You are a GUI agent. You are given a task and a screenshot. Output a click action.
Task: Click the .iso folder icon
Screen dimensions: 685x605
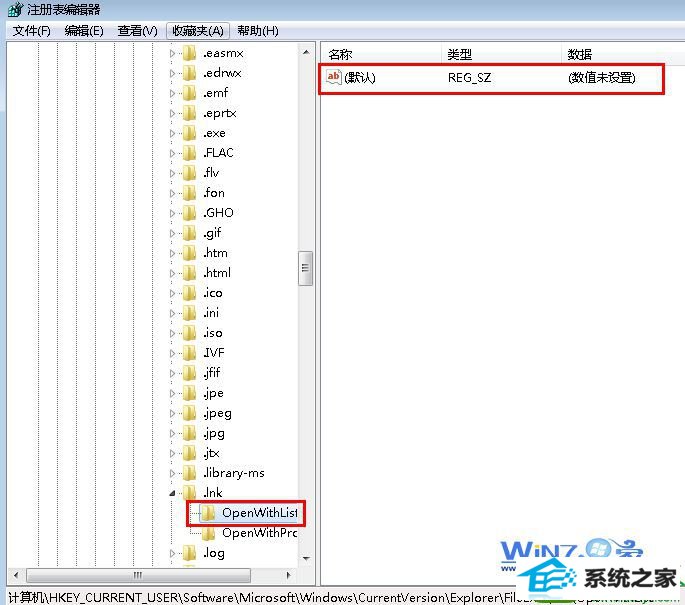190,333
